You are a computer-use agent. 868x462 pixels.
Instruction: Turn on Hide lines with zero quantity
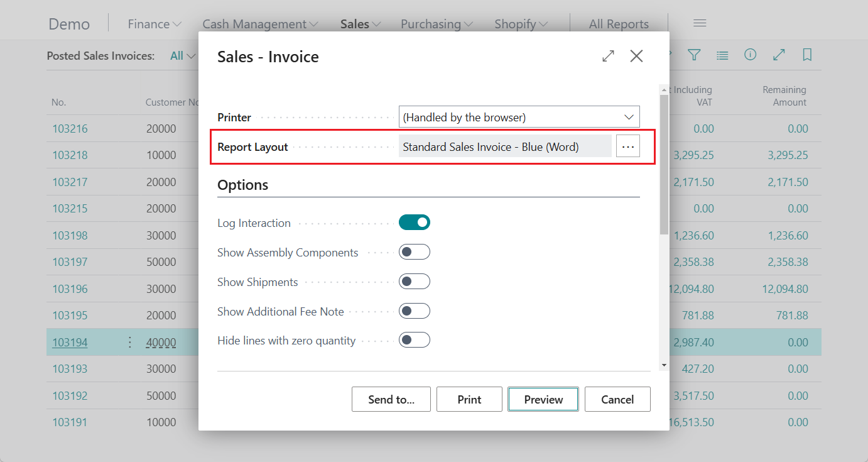point(415,339)
